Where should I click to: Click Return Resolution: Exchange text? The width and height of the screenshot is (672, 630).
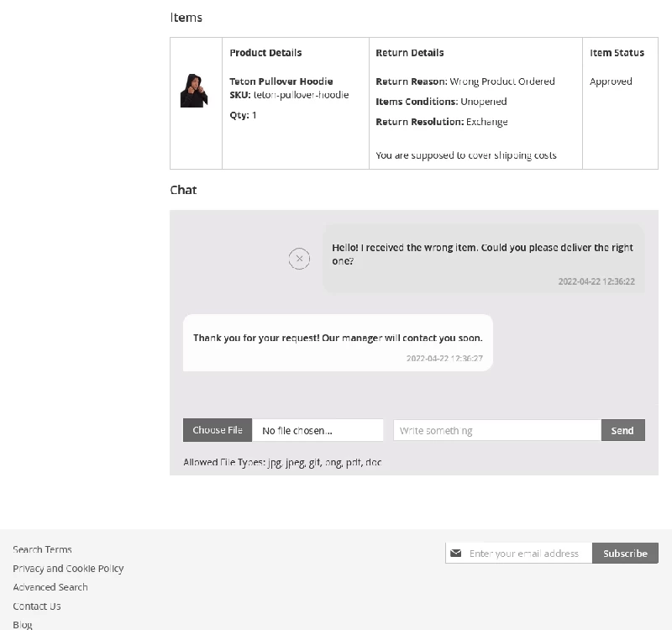[x=442, y=122]
